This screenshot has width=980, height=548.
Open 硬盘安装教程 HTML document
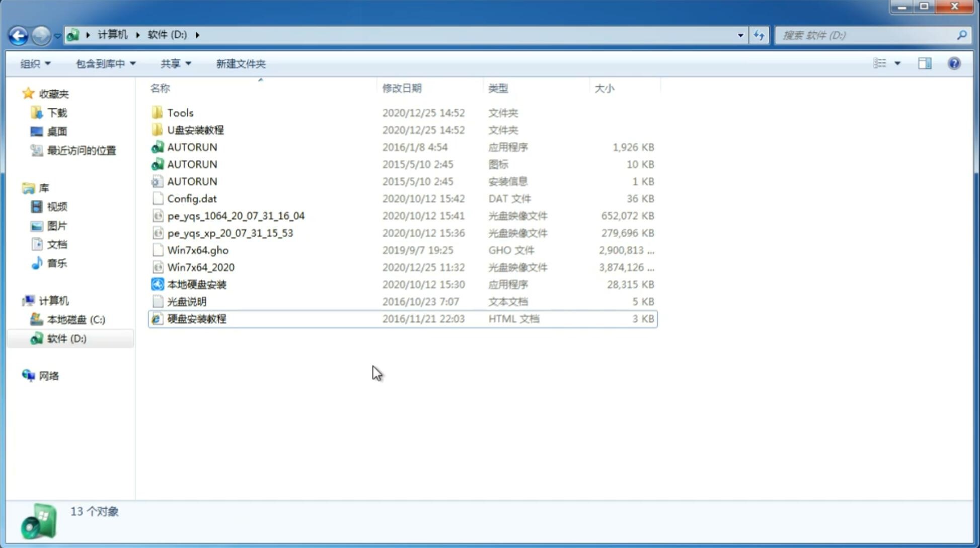point(196,318)
